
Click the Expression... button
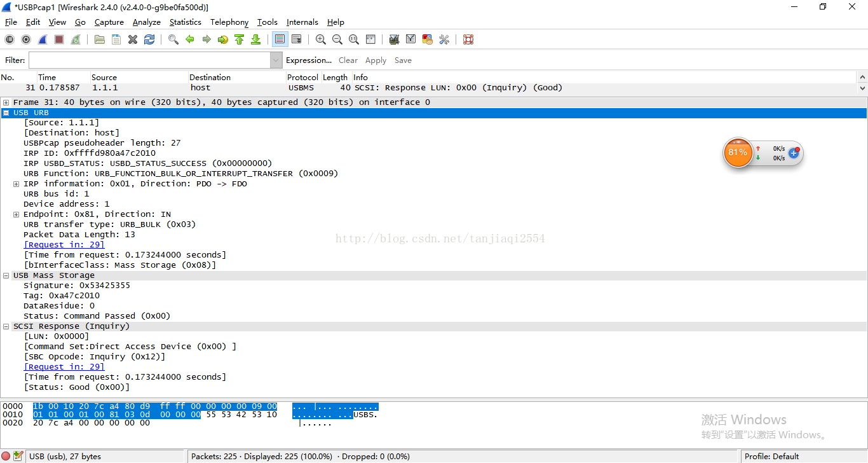coord(309,60)
